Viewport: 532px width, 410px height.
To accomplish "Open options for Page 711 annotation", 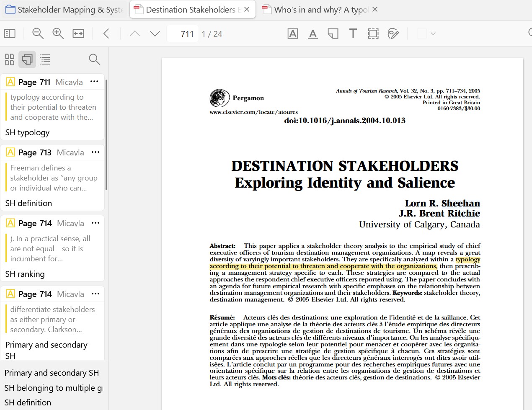I will tap(94, 82).
